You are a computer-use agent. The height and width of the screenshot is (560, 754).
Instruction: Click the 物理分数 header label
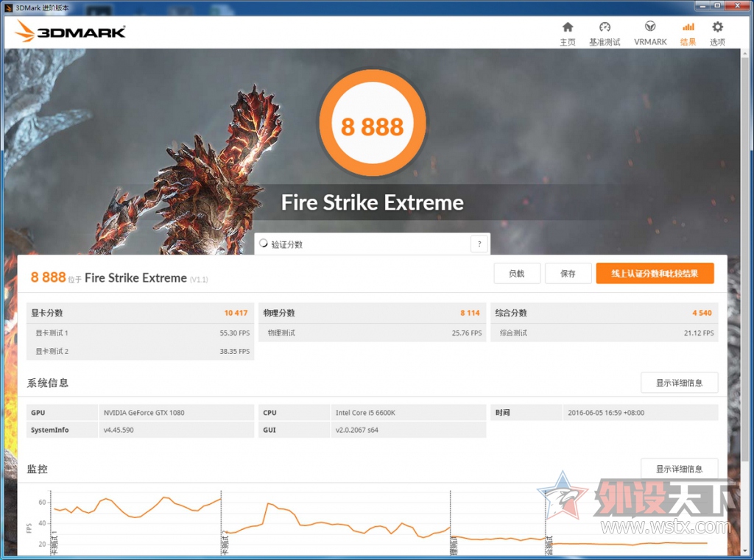(279, 313)
